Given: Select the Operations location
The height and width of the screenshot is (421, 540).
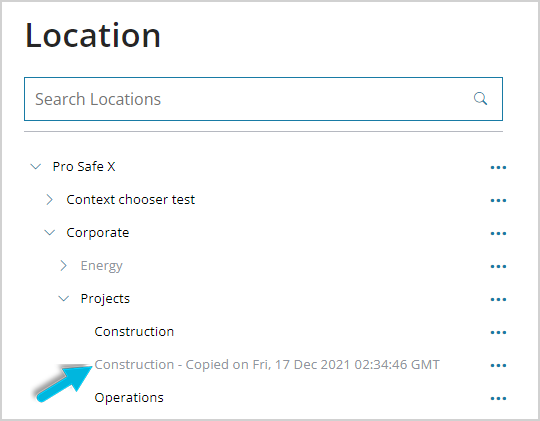Looking at the screenshot, I should (x=129, y=398).
